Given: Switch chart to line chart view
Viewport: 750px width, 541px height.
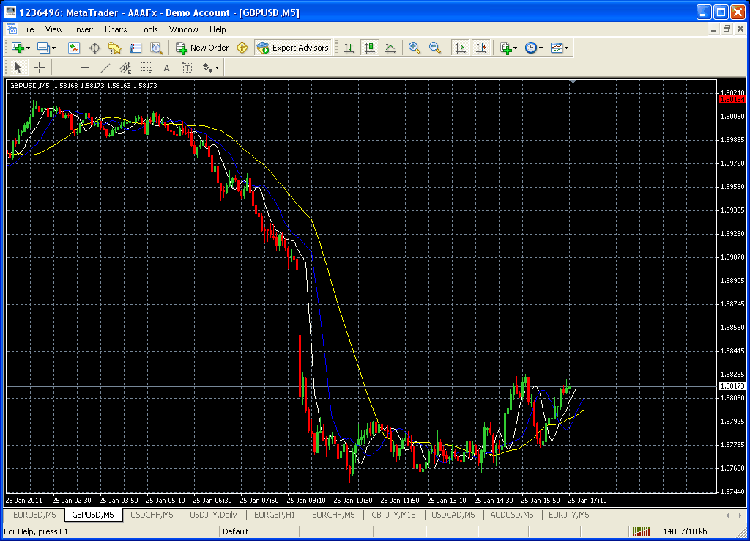Looking at the screenshot, I should pos(389,48).
